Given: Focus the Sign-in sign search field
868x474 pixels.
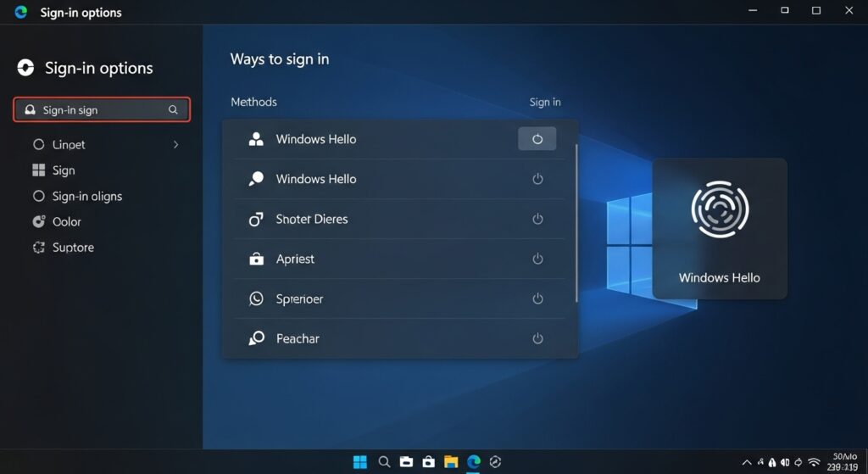Looking at the screenshot, I should coord(102,109).
